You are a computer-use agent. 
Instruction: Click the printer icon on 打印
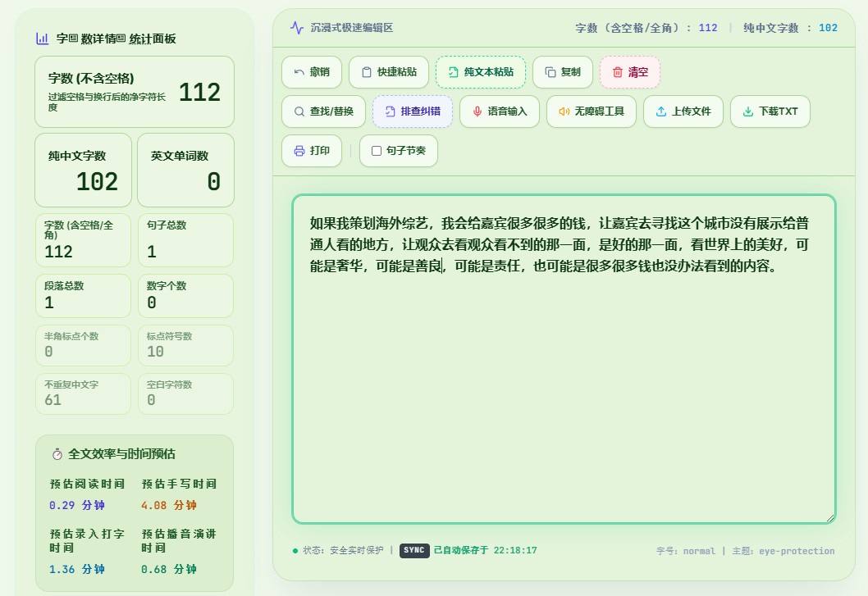click(299, 151)
